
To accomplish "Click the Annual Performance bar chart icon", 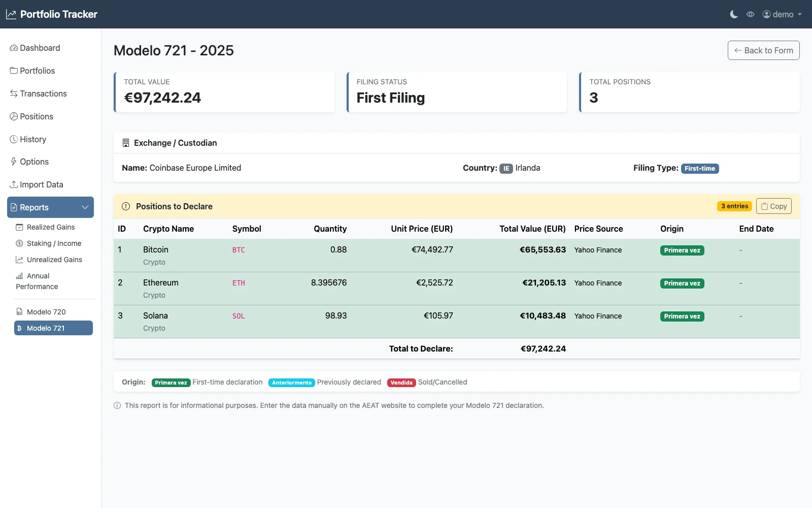I will [19, 276].
